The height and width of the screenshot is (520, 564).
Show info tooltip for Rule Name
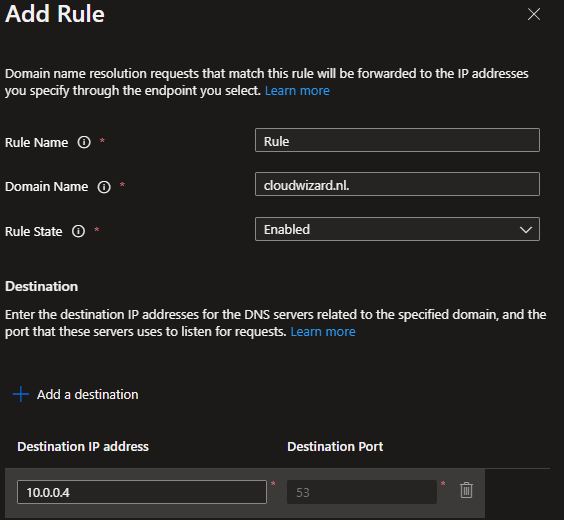[x=84, y=142]
